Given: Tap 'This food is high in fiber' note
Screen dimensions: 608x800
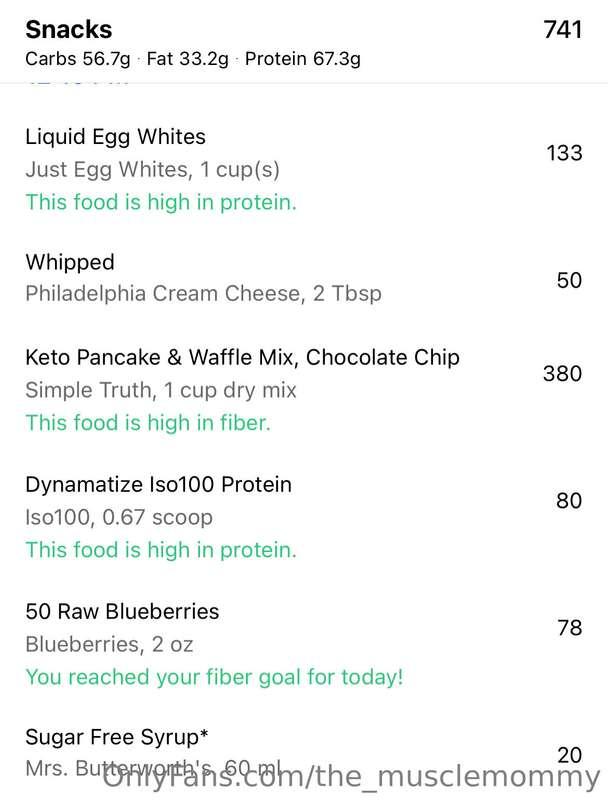Looking at the screenshot, I should pos(148,423).
